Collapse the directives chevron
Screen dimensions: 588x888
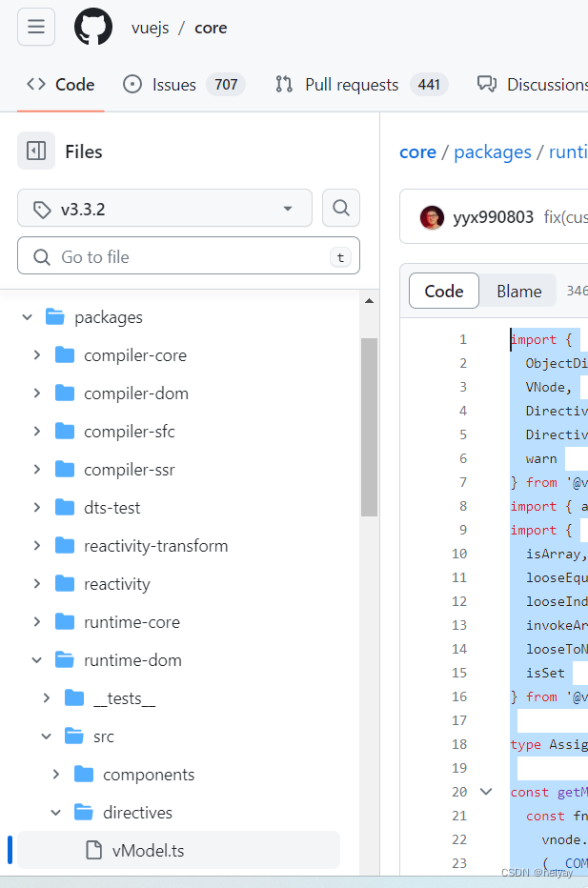pos(56,812)
